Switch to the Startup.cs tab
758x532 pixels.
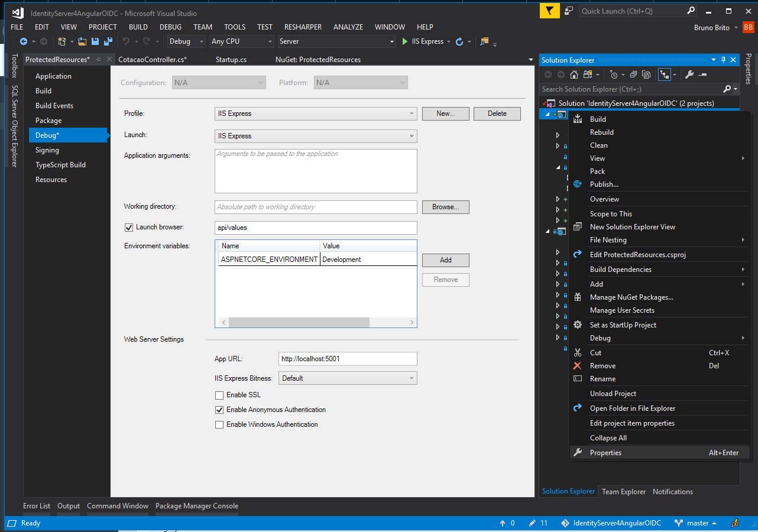pyautogui.click(x=231, y=60)
